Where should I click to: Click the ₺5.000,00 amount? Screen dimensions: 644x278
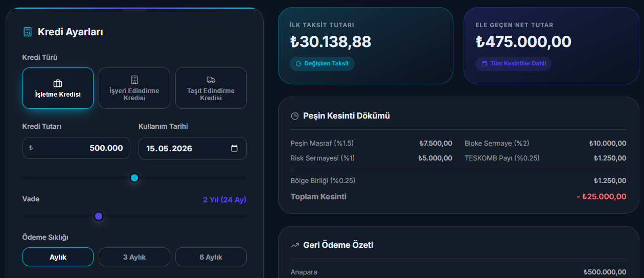(435, 158)
